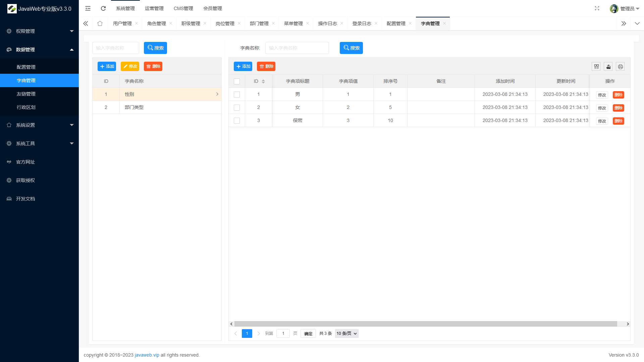Click the scrollbar right arrow
Image resolution: width=644 pixels, height=362 pixels.
tap(628, 324)
